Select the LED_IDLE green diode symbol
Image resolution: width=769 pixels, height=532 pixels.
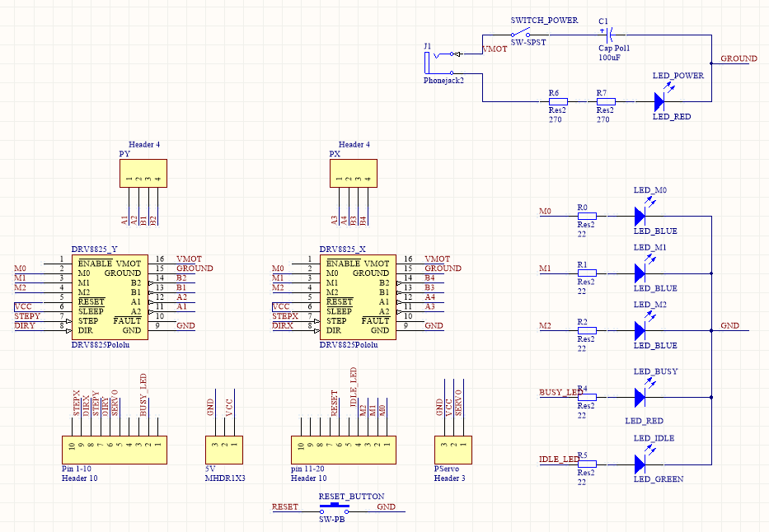click(640, 463)
